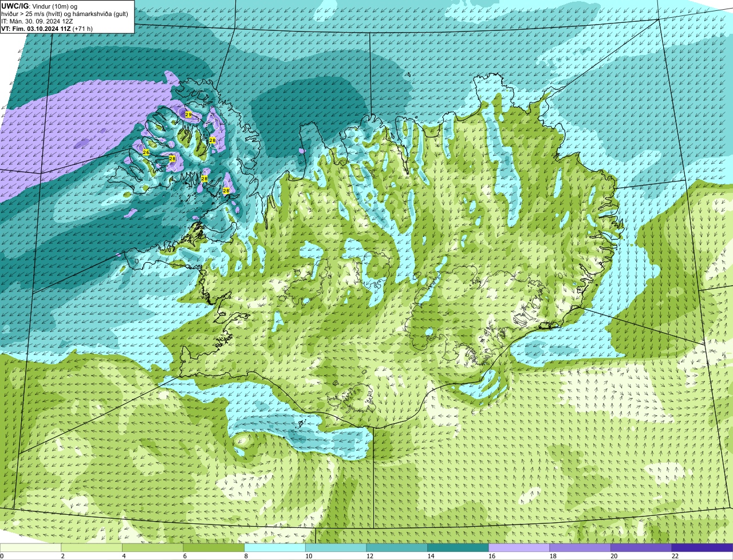Click the legend scale value "22"

click(x=675, y=556)
